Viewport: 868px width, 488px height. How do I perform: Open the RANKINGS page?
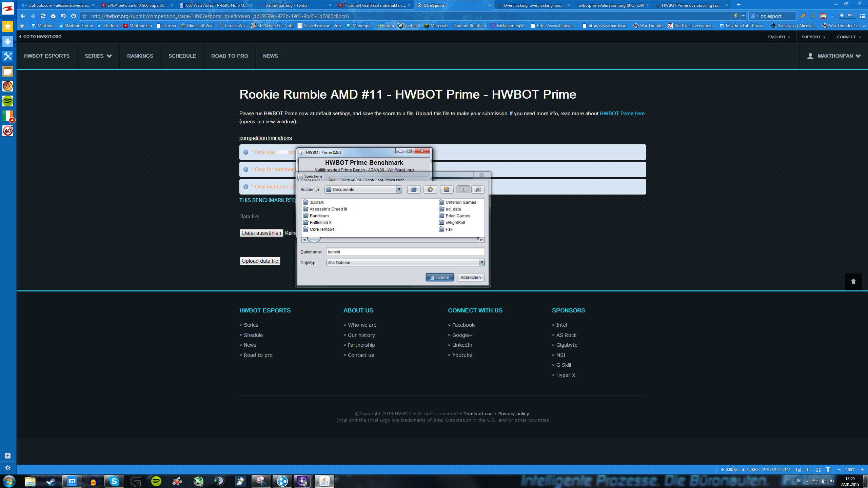tap(140, 56)
